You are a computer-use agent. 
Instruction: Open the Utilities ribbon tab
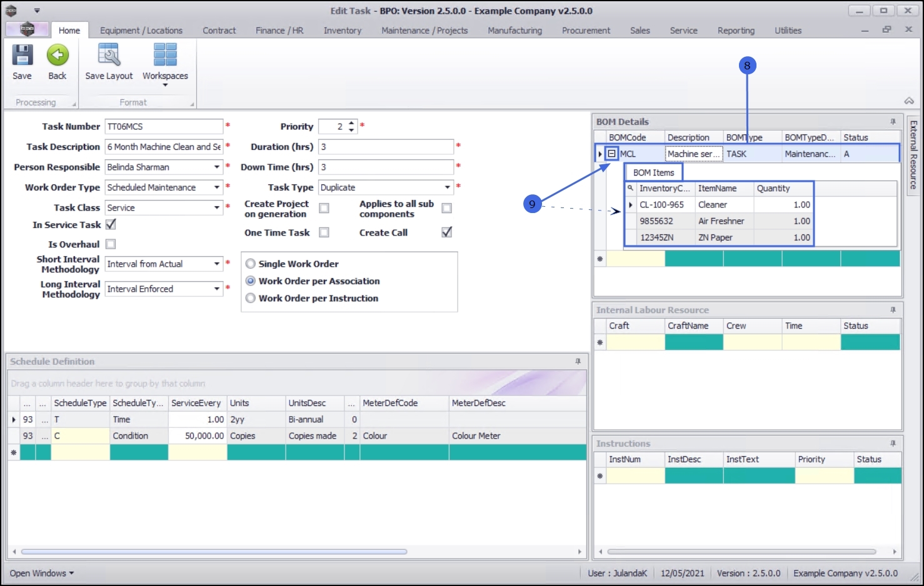pyautogui.click(x=788, y=30)
